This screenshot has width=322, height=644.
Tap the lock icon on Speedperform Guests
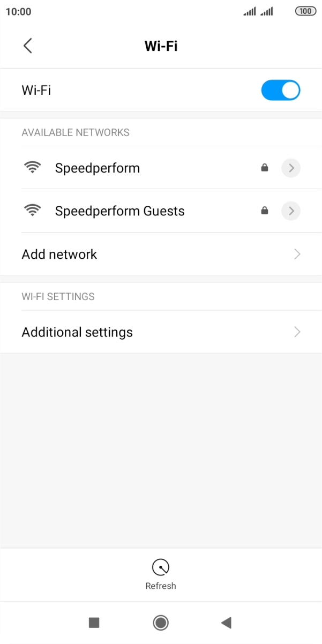point(265,211)
